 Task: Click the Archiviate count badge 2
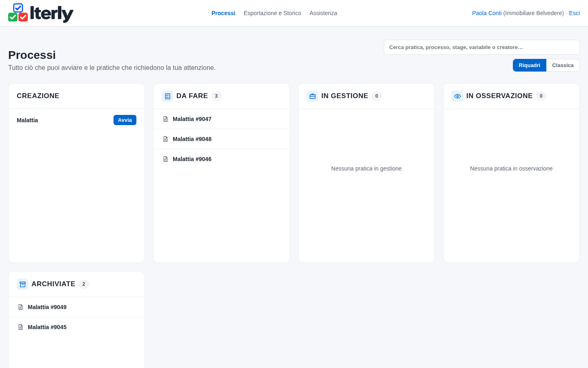pyautogui.click(x=84, y=284)
